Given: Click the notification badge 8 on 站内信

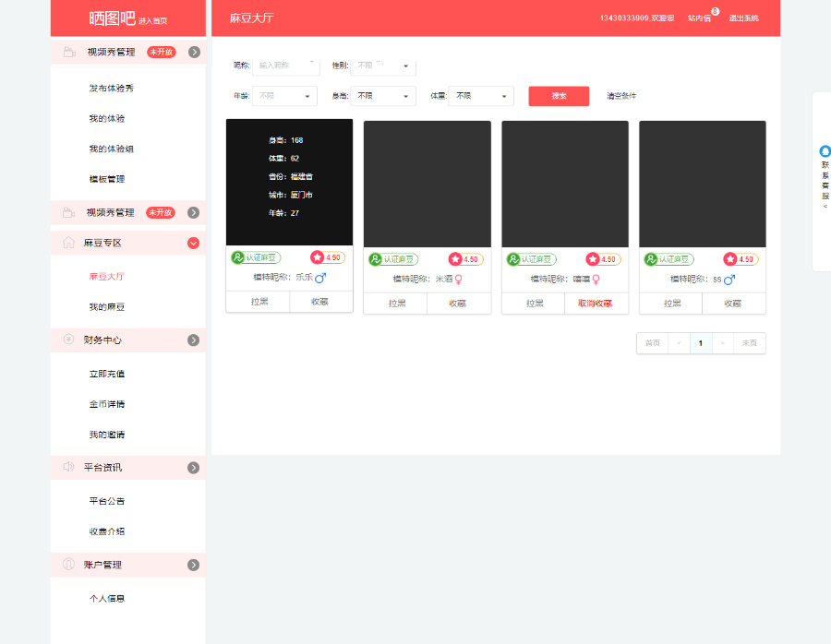Looking at the screenshot, I should pyautogui.click(x=715, y=11).
